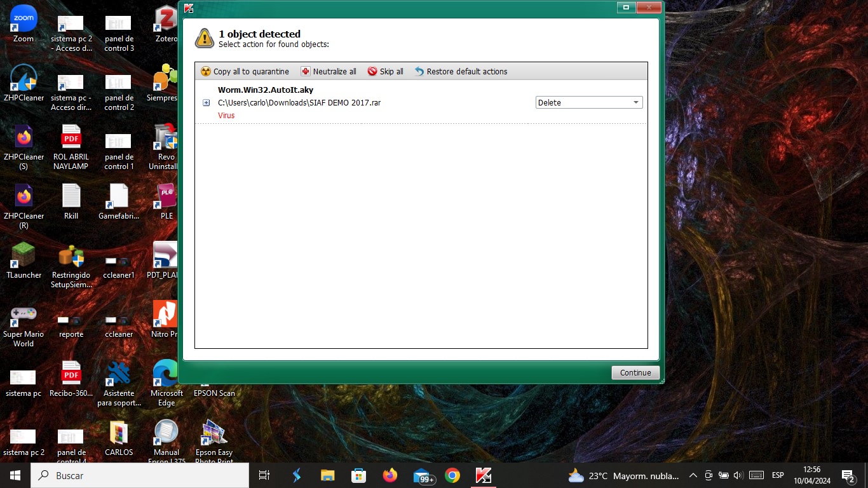The width and height of the screenshot is (868, 488).
Task: Click the Buscar search box
Action: pyautogui.click(x=140, y=475)
